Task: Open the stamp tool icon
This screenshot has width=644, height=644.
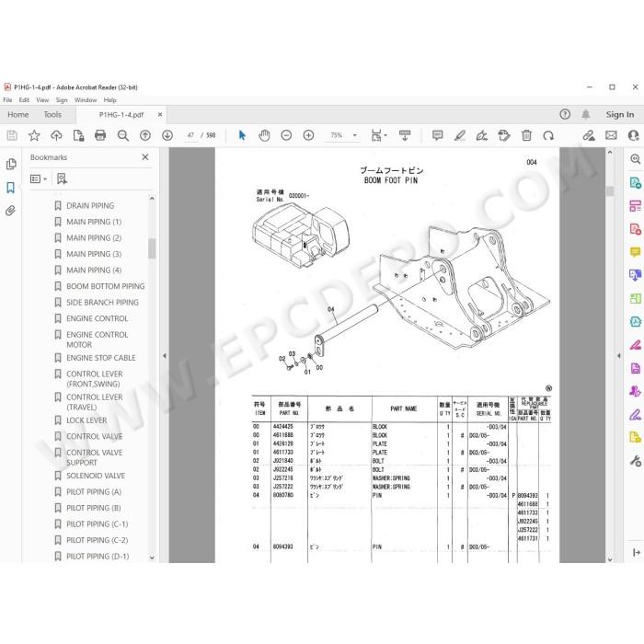Action: 504,135
